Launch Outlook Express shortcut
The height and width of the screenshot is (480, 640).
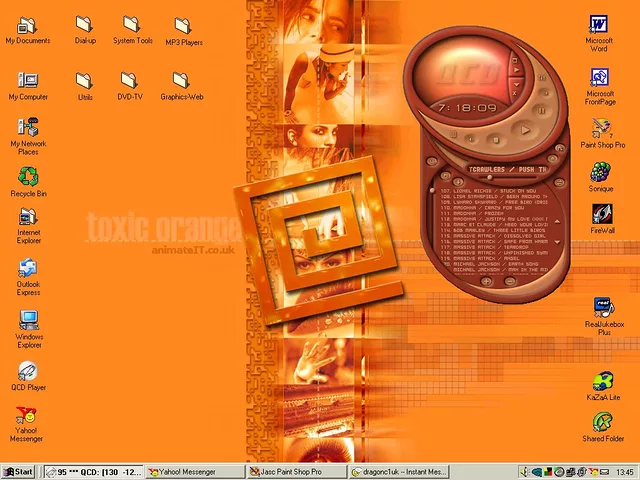pos(28,277)
